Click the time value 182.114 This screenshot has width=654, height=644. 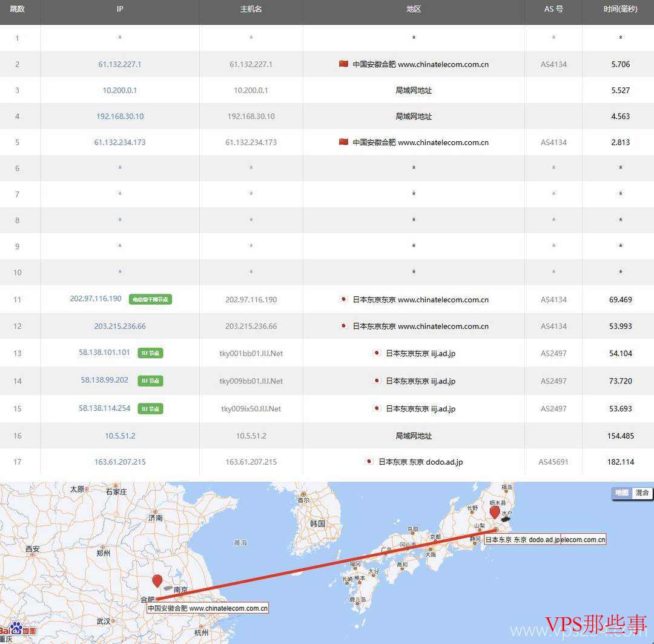tap(620, 462)
